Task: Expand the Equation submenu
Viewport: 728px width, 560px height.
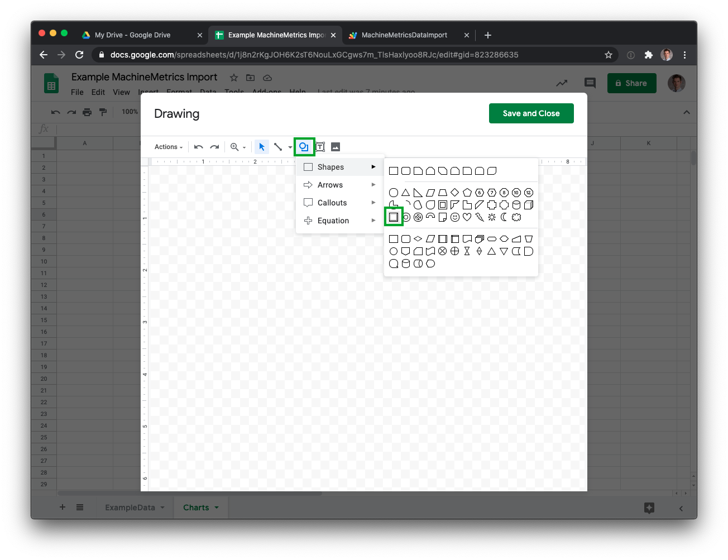Action: pyautogui.click(x=339, y=221)
